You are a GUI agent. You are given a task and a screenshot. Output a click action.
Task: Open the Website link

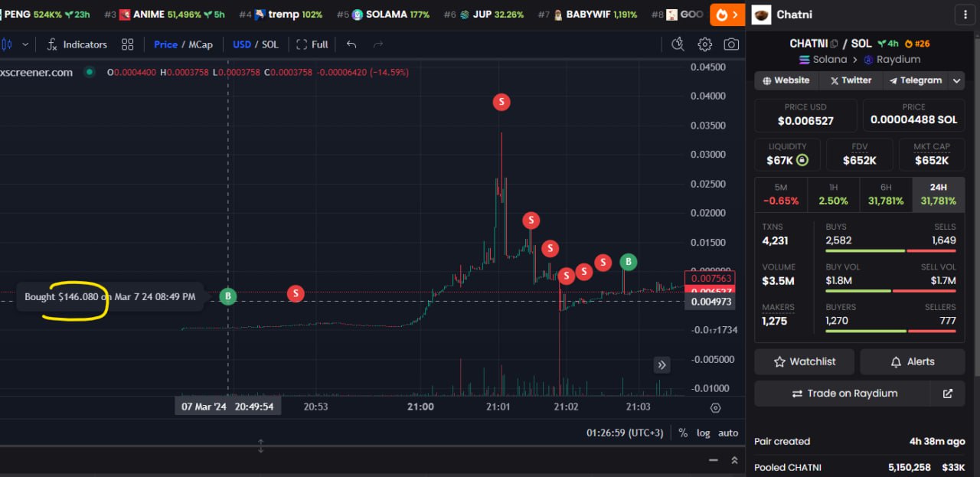[786, 80]
